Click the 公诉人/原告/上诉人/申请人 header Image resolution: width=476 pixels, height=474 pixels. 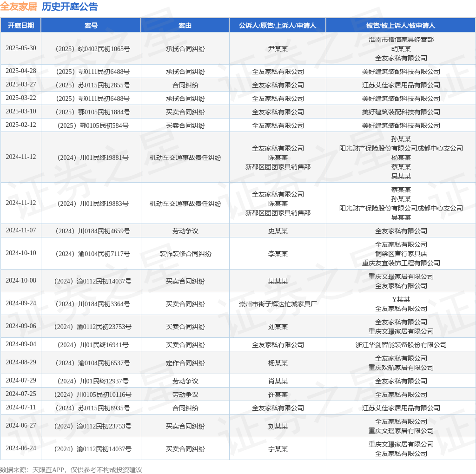tap(278, 26)
